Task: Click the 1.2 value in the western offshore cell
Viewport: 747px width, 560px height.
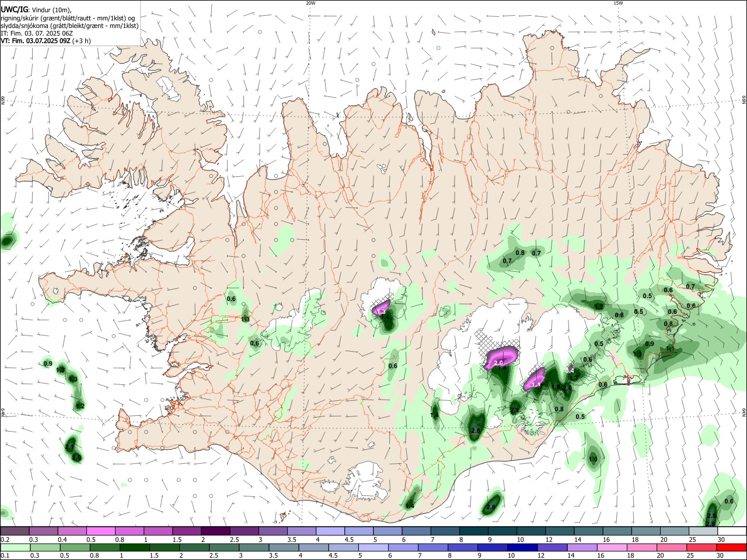Action: click(80, 406)
